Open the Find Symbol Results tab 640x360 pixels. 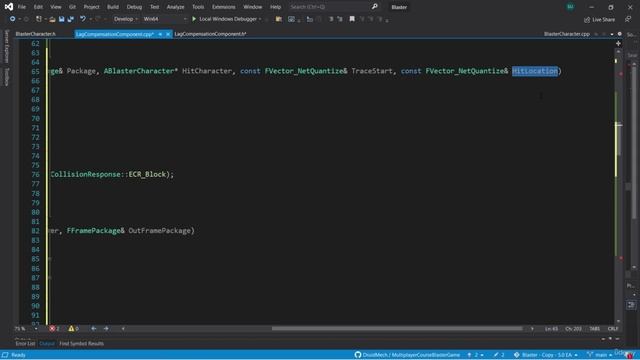81,344
